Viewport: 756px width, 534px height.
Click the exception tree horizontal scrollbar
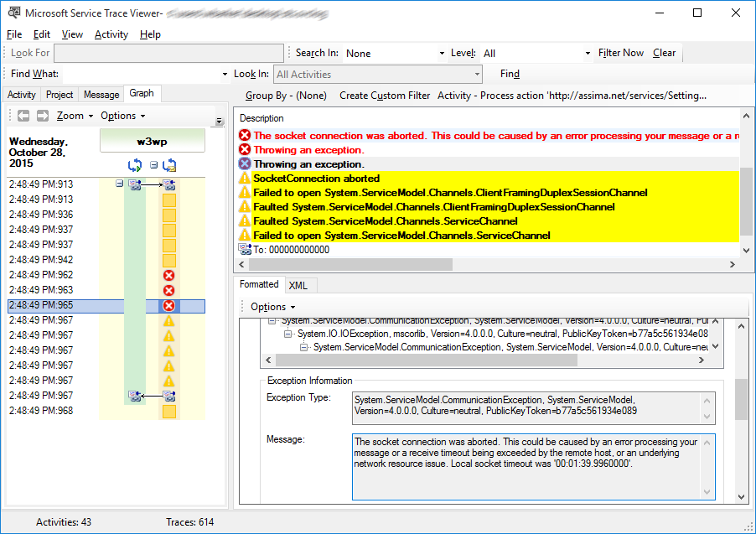[x=427, y=360]
